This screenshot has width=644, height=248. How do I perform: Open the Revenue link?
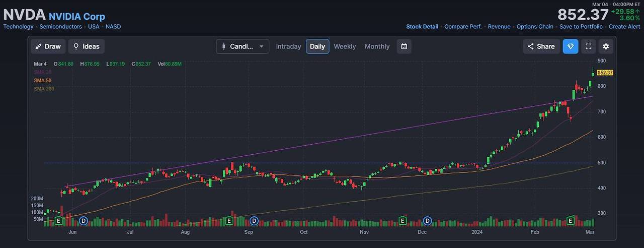499,27
